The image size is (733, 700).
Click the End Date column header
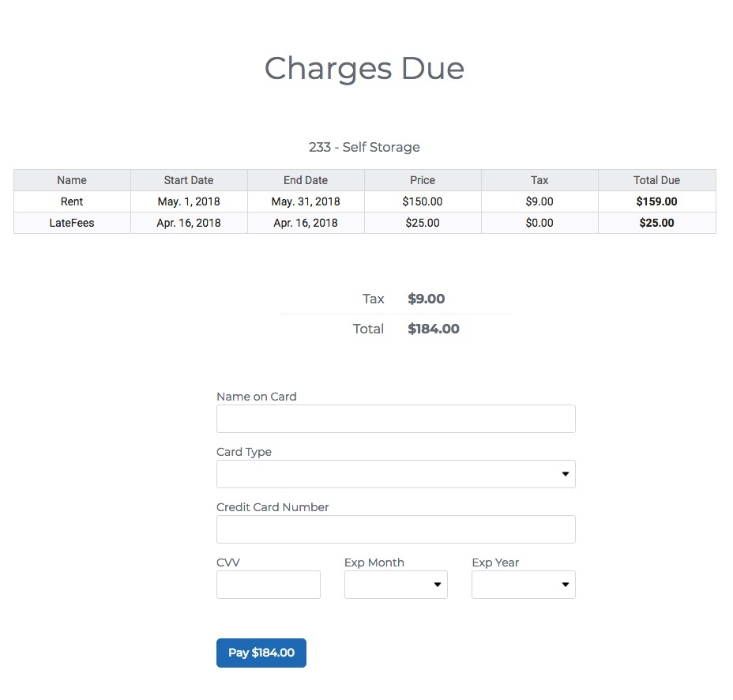tap(305, 180)
